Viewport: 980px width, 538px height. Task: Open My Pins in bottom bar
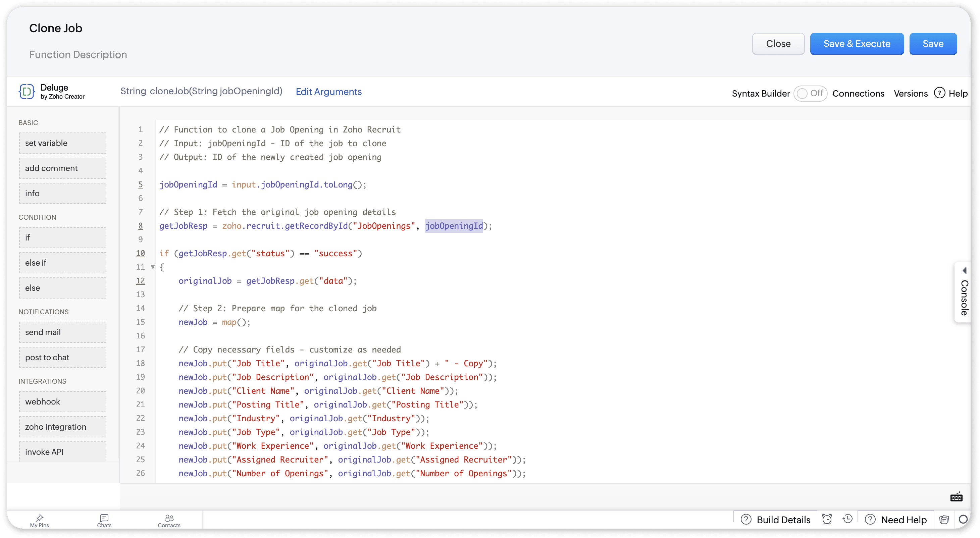click(x=40, y=521)
